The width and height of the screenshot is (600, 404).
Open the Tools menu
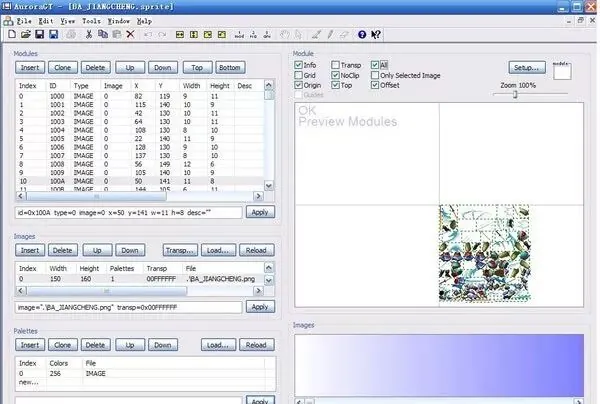click(91, 21)
